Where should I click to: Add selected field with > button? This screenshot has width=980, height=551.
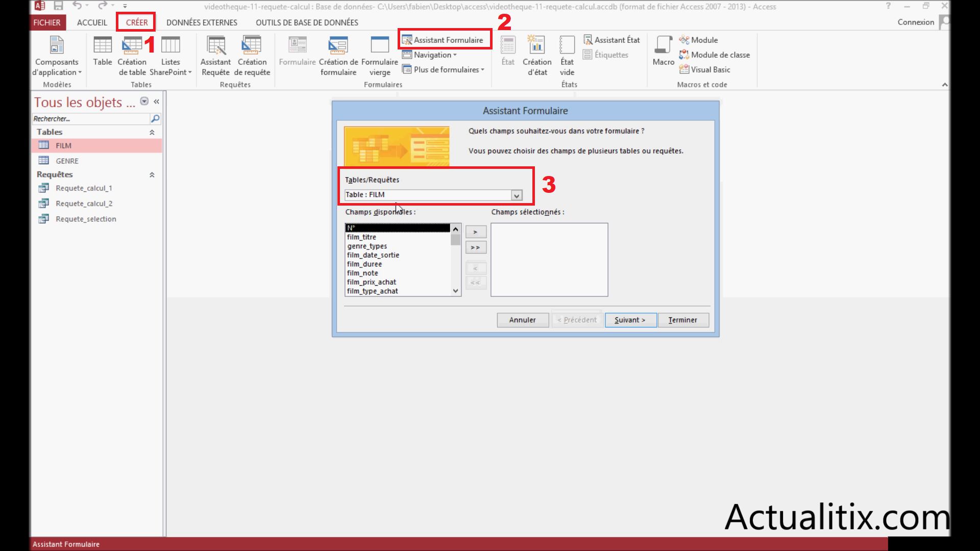tap(475, 232)
